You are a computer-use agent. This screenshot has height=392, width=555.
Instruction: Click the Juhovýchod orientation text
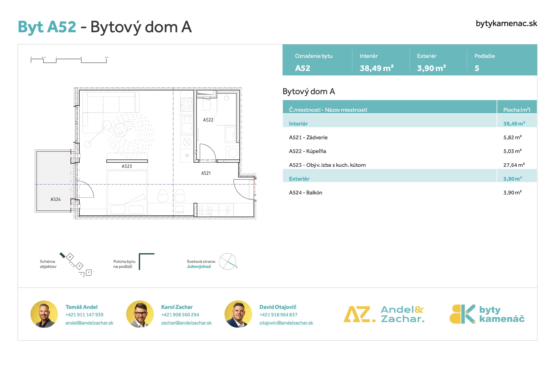[x=199, y=266]
